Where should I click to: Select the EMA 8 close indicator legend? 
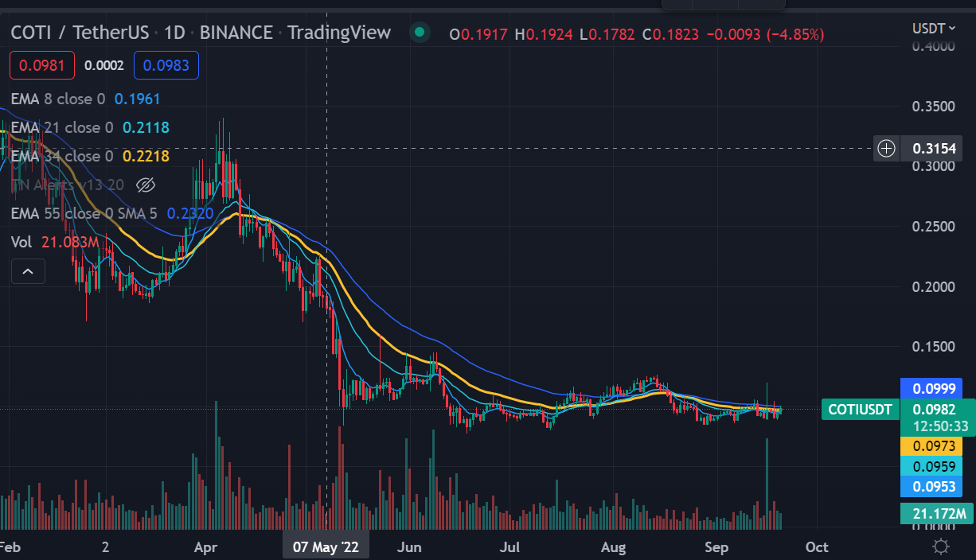tap(57, 99)
